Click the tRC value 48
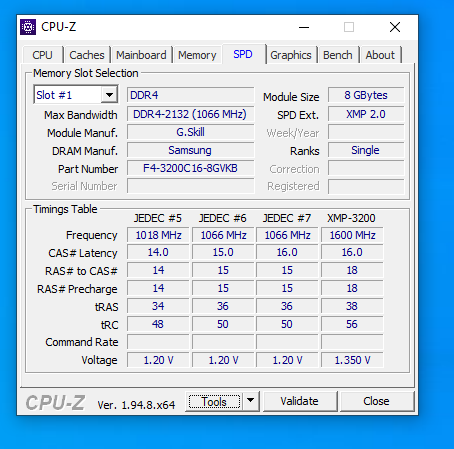The width and height of the screenshot is (454, 449). 158,324
